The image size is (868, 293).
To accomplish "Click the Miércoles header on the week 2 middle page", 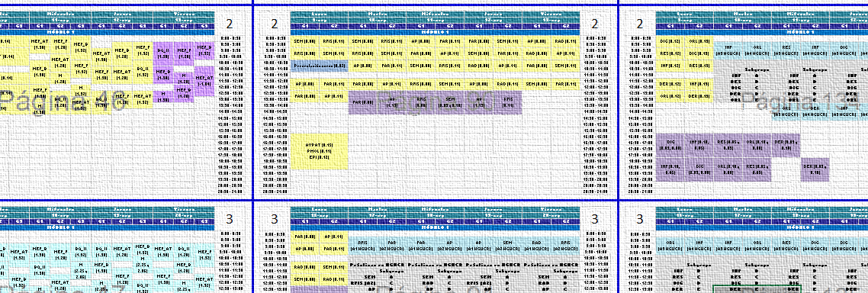I will click(435, 15).
